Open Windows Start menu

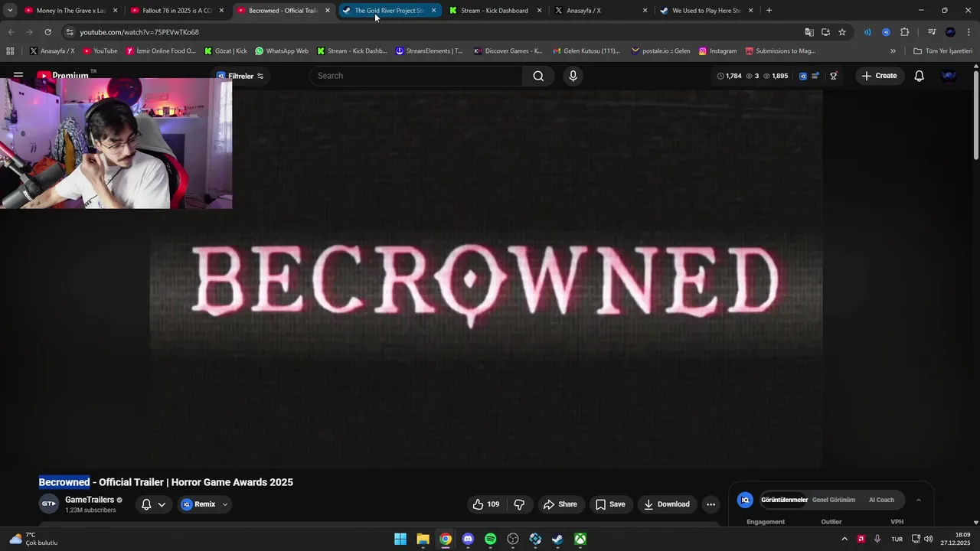click(400, 540)
